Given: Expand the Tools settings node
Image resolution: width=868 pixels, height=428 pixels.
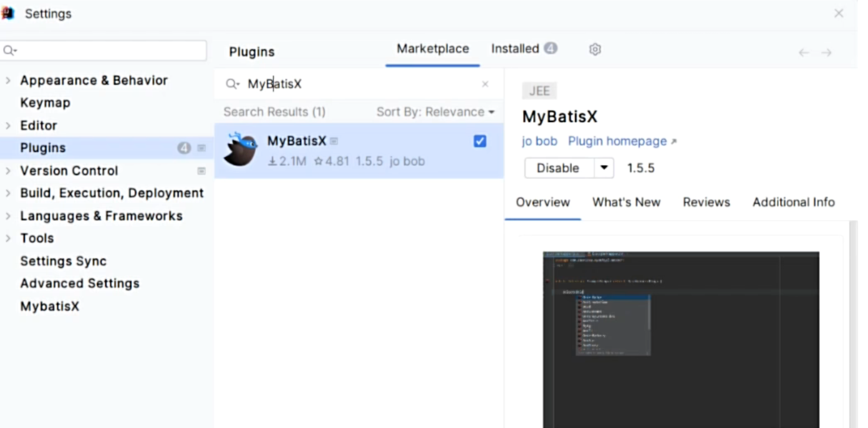Looking at the screenshot, I should (8, 239).
